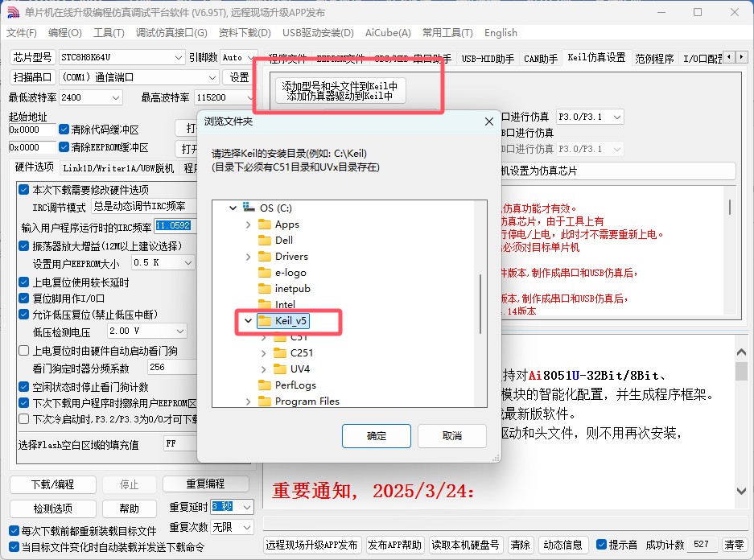Click the IRC频率 11.0592 input field

[x=174, y=225]
